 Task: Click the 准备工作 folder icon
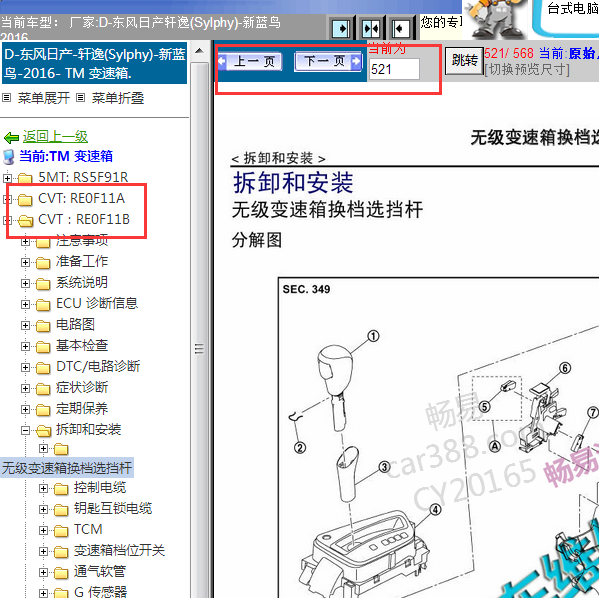(43, 263)
